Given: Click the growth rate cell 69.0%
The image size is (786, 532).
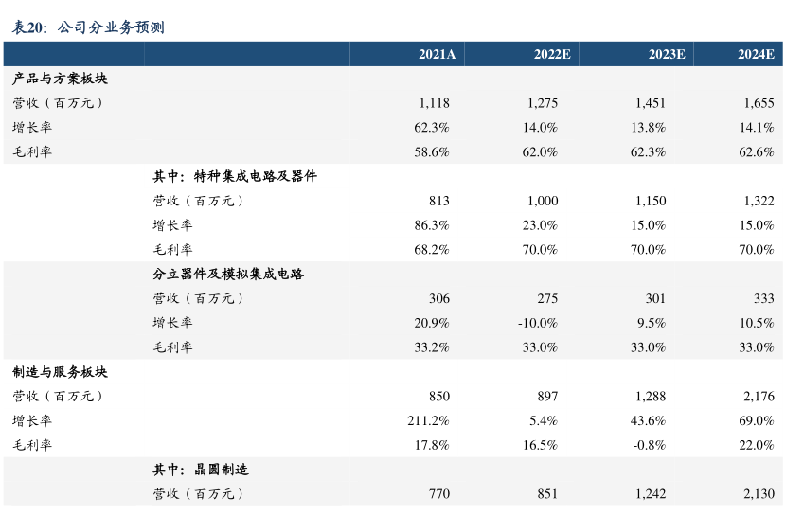Looking at the screenshot, I should (757, 421).
